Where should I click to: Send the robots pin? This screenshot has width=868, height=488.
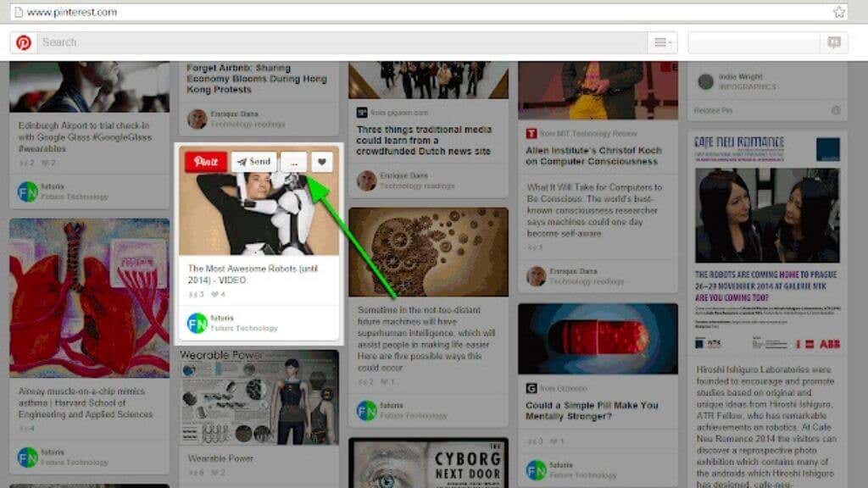pyautogui.click(x=254, y=162)
